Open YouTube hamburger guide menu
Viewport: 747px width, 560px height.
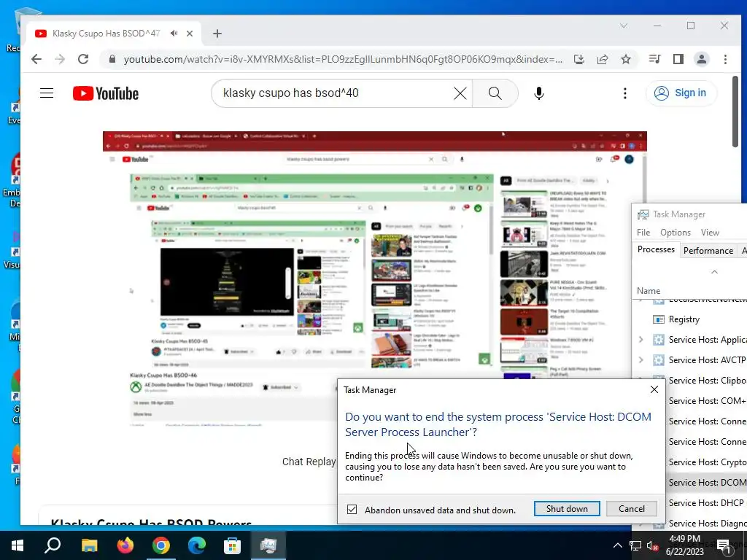pos(47,93)
